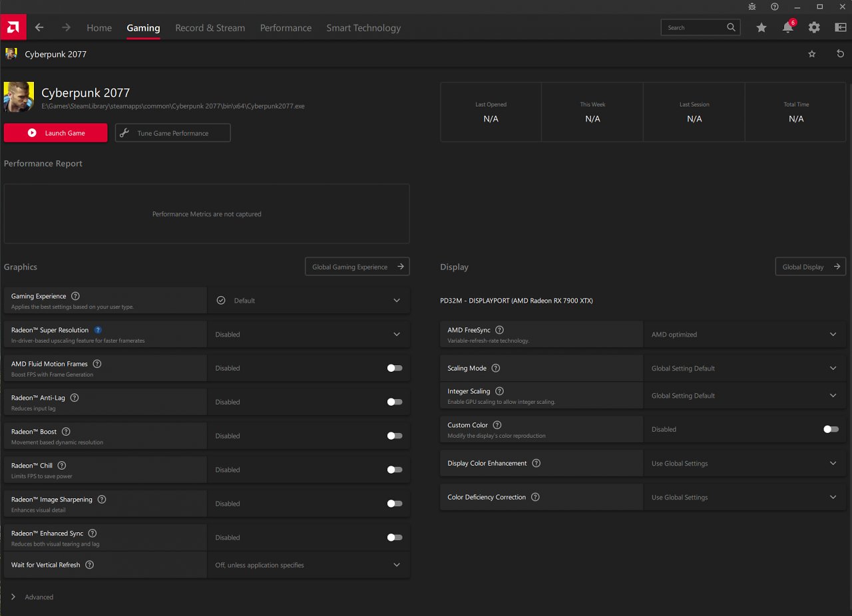Screen dimensions: 852x616
Task: Show help for Radeon Chill
Action: pyautogui.click(x=62, y=466)
